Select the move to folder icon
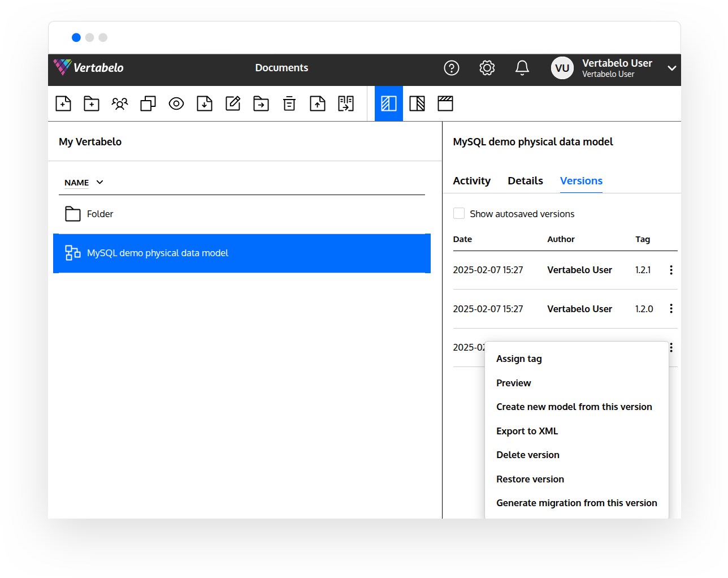 (261, 103)
